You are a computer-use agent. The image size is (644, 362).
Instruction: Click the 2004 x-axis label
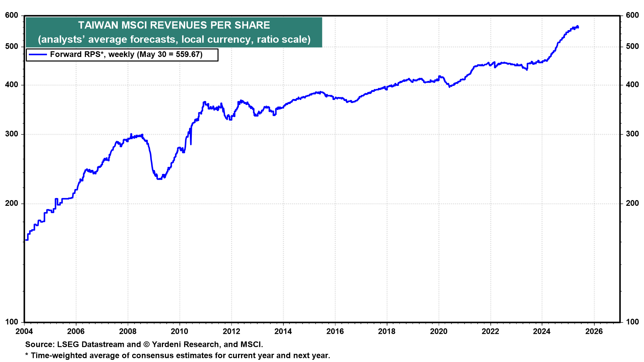click(24, 331)
